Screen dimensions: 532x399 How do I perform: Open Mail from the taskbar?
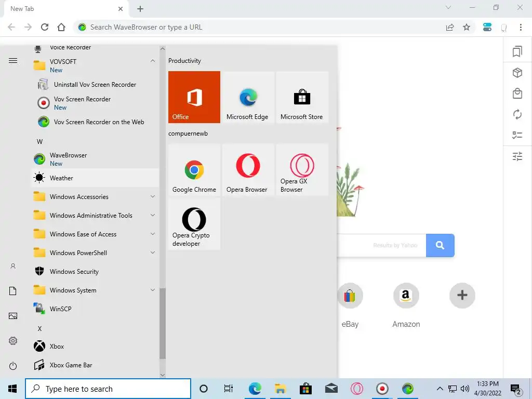[331, 389]
